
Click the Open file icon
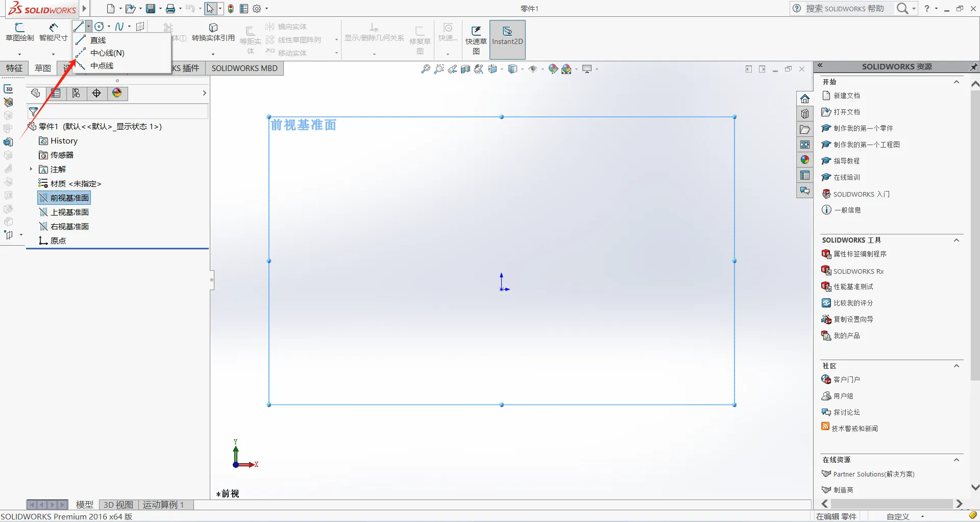[130, 9]
